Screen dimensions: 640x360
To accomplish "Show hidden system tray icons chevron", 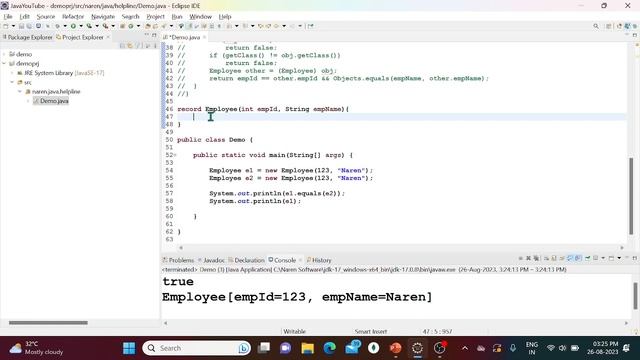I will tap(464, 348).
